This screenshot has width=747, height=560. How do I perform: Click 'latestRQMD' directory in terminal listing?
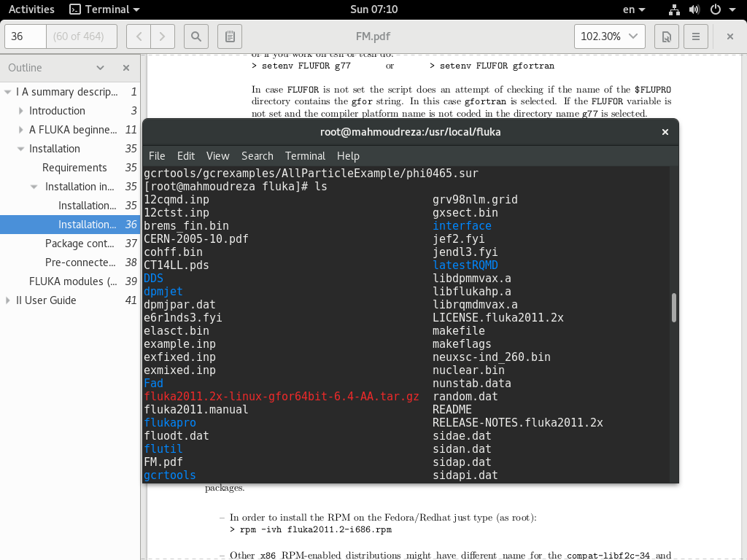[465, 265]
